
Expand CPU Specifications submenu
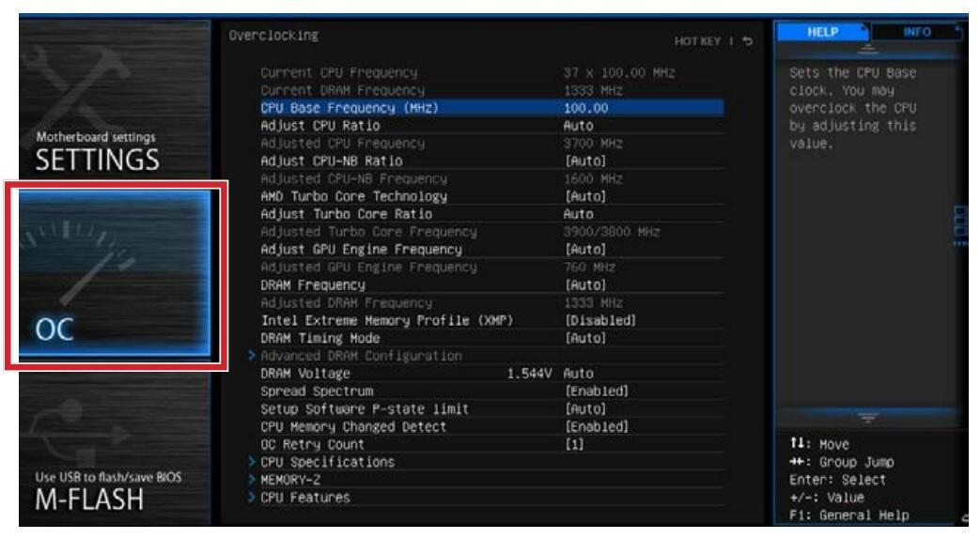point(321,462)
